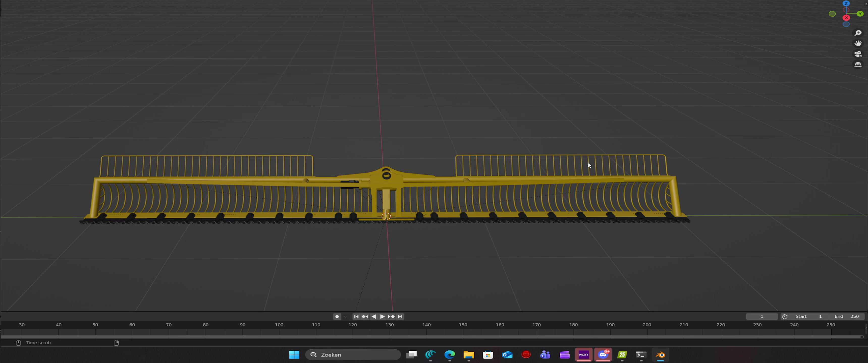The width and height of the screenshot is (868, 363).
Task: Open the auto keyframing options dropdown
Action: tap(345, 317)
